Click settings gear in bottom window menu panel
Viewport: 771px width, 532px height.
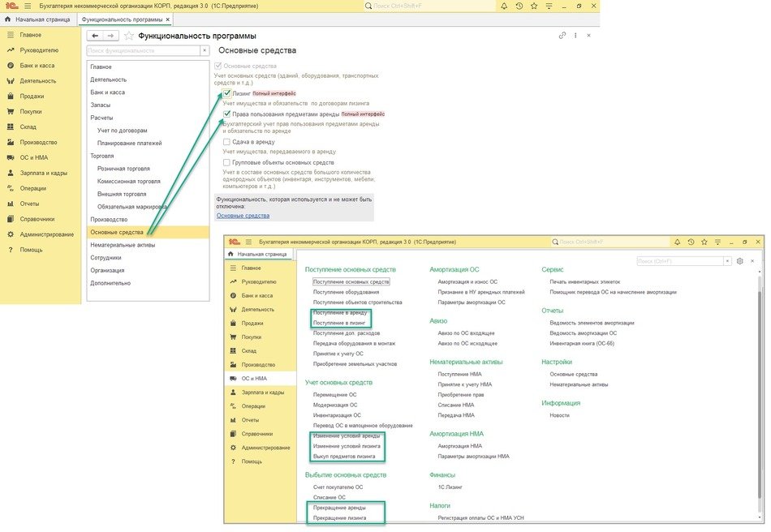point(740,261)
